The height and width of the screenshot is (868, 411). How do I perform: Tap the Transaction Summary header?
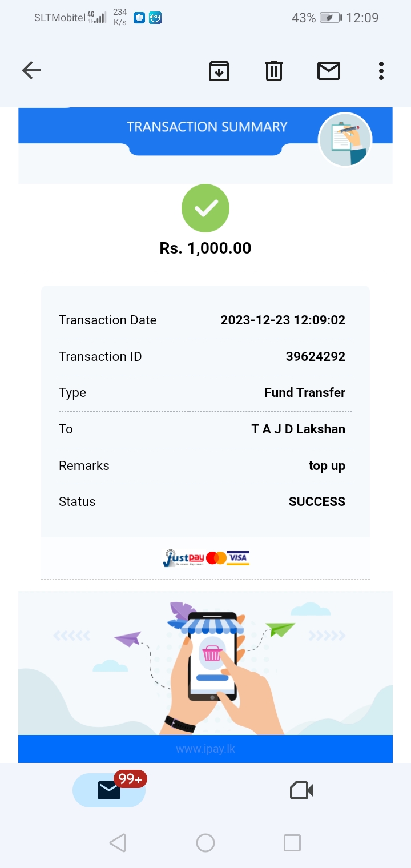[x=207, y=127]
